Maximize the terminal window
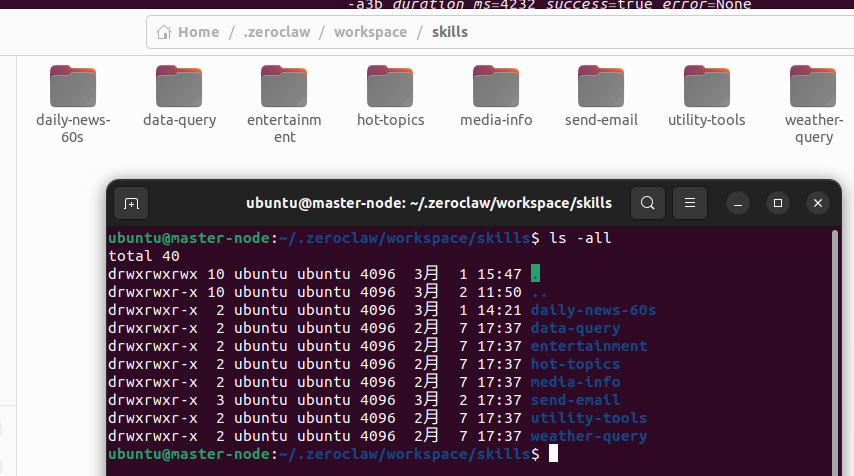The width and height of the screenshot is (854, 476). [778, 203]
